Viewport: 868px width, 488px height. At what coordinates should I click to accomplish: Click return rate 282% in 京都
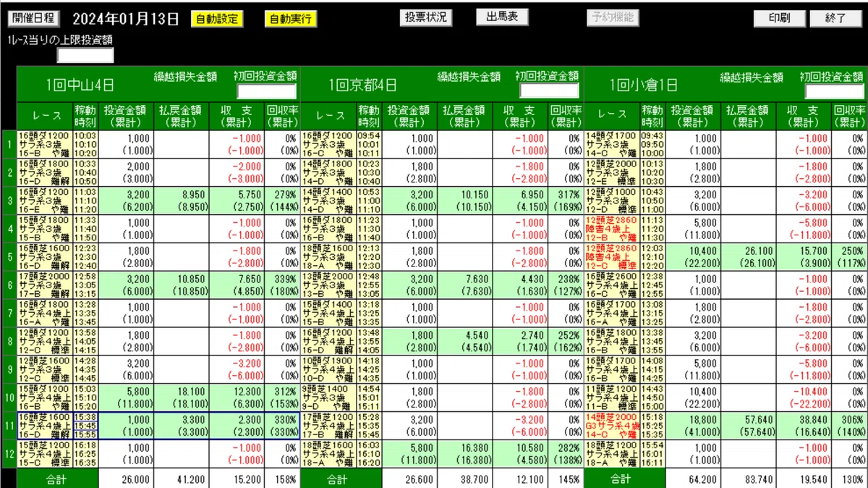[566, 454]
